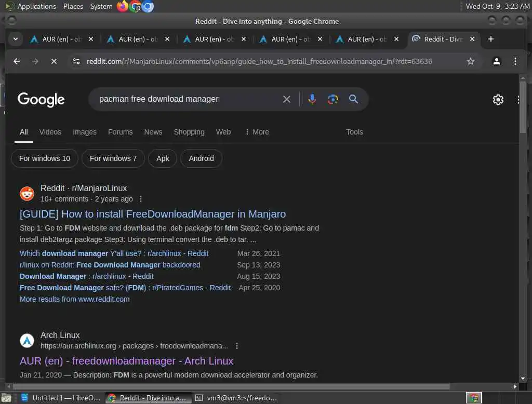
Task: Open the FreeDownloadManager in Manjaro guide
Action: 153,214
